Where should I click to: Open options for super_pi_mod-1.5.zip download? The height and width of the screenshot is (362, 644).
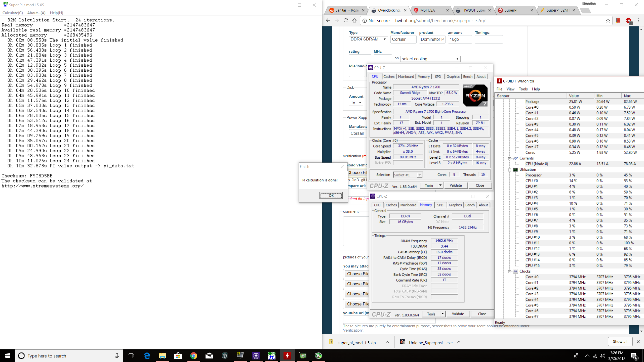pos(387,342)
